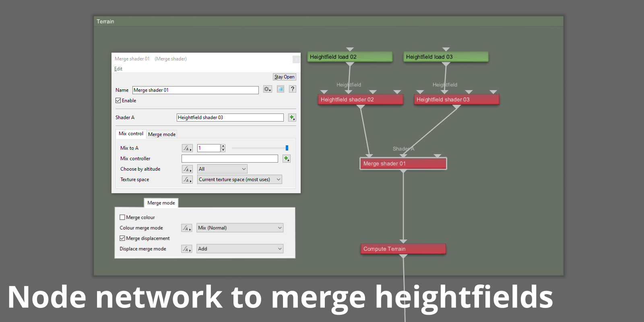Open the Displace merge mode Add dropdown
644x322 pixels.
click(240, 249)
